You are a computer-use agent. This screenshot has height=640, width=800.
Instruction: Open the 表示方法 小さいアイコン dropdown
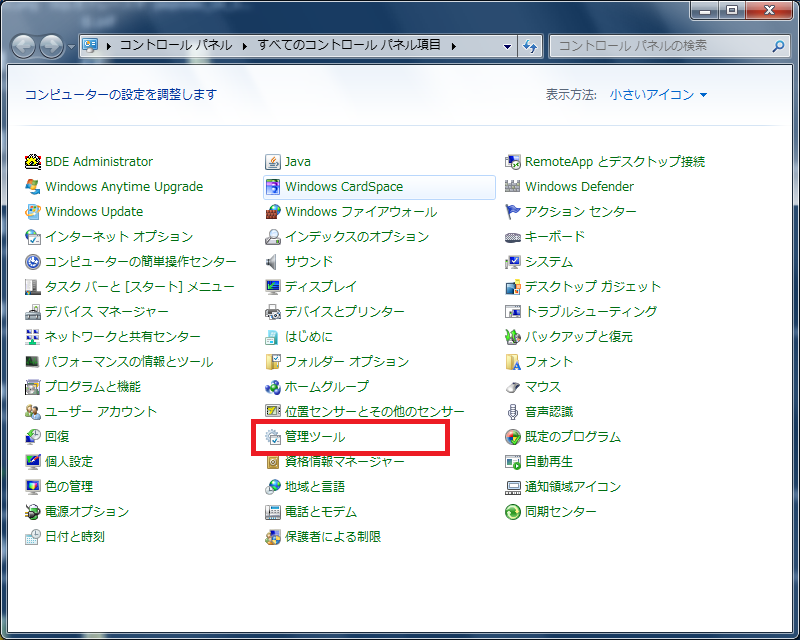658,95
